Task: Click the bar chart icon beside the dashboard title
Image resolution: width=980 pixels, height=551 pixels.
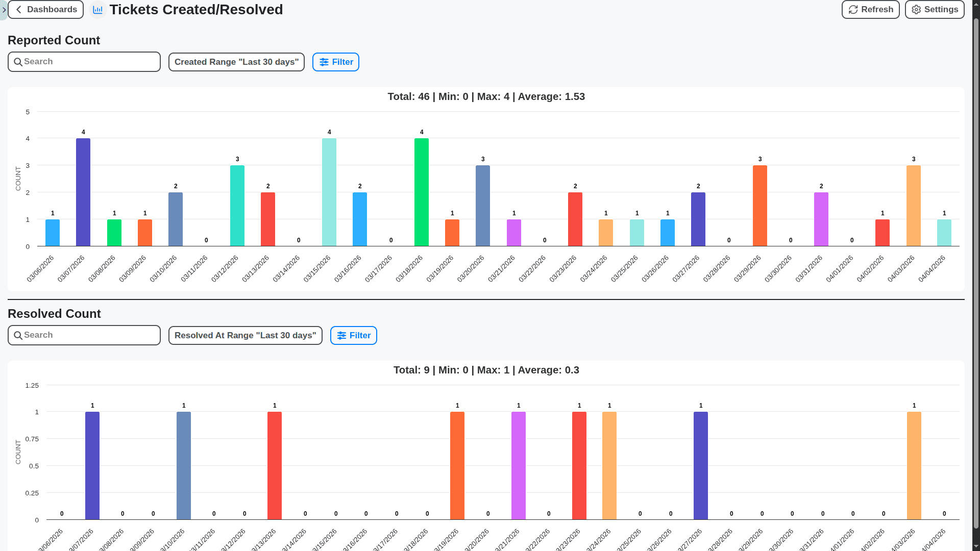Action: [x=97, y=9]
